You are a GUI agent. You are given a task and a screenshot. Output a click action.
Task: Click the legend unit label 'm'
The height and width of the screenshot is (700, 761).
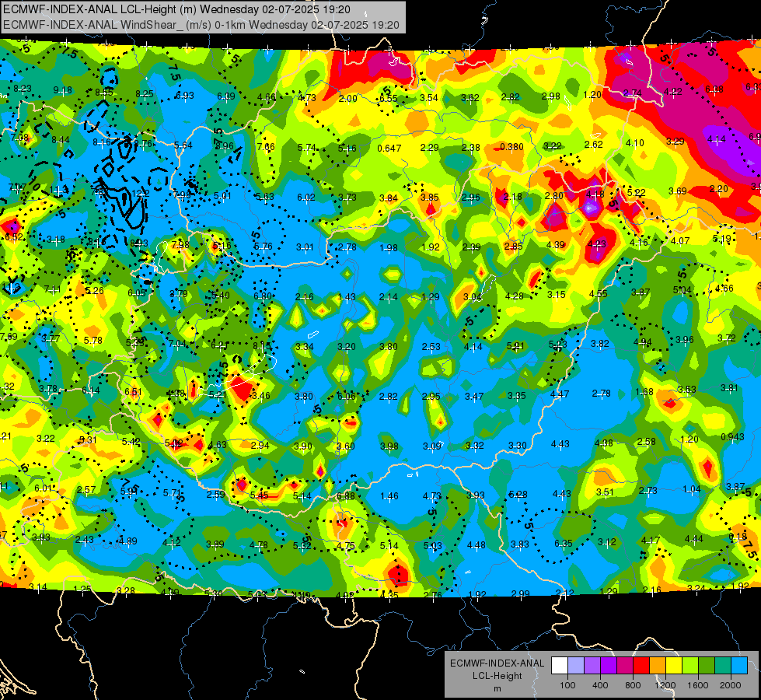pyautogui.click(x=497, y=688)
